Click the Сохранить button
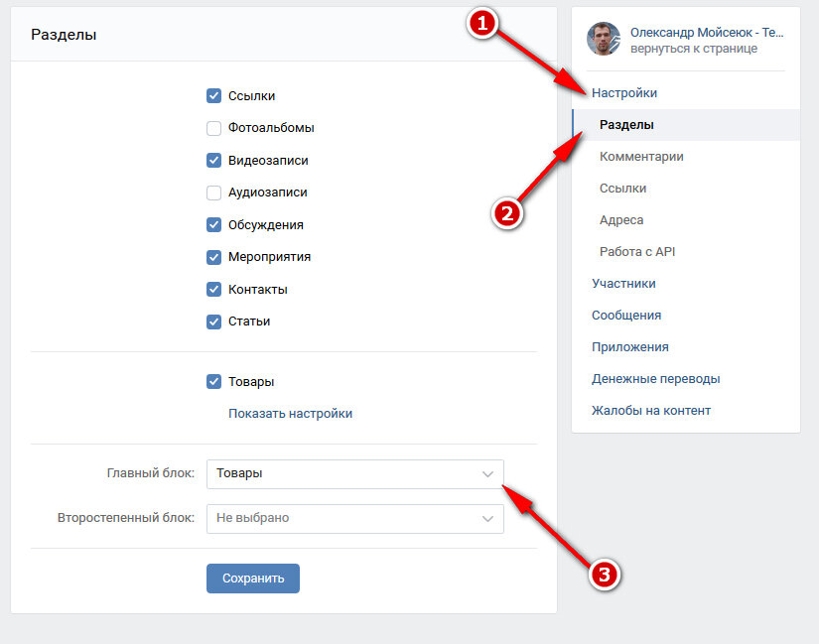819x644 pixels. [253, 579]
